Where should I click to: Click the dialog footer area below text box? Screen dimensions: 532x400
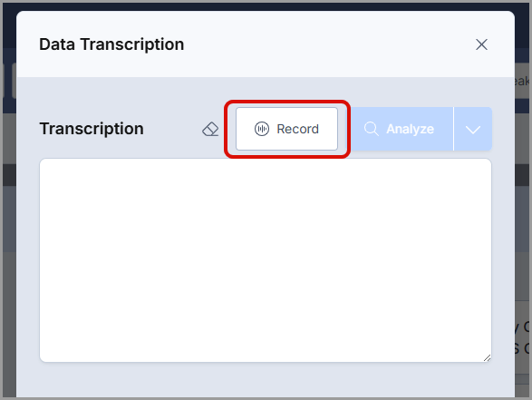pos(266,380)
